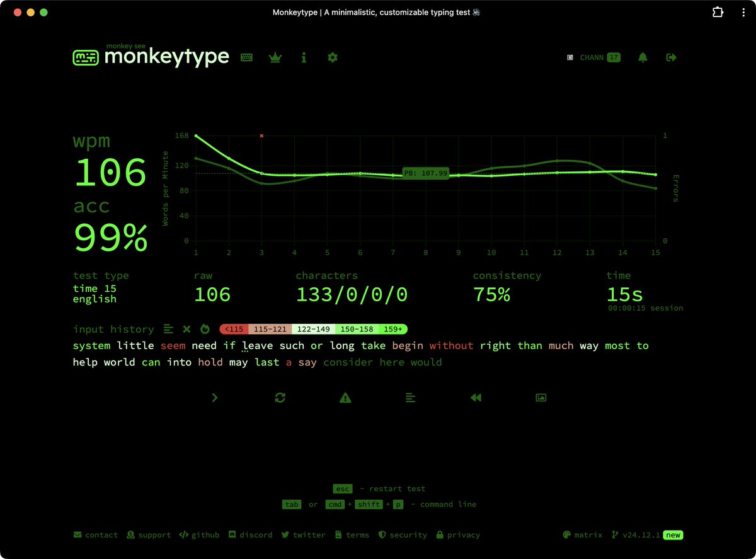Start a typing test via keyboard icon
Image resolution: width=756 pixels, height=559 pixels.
(x=246, y=57)
